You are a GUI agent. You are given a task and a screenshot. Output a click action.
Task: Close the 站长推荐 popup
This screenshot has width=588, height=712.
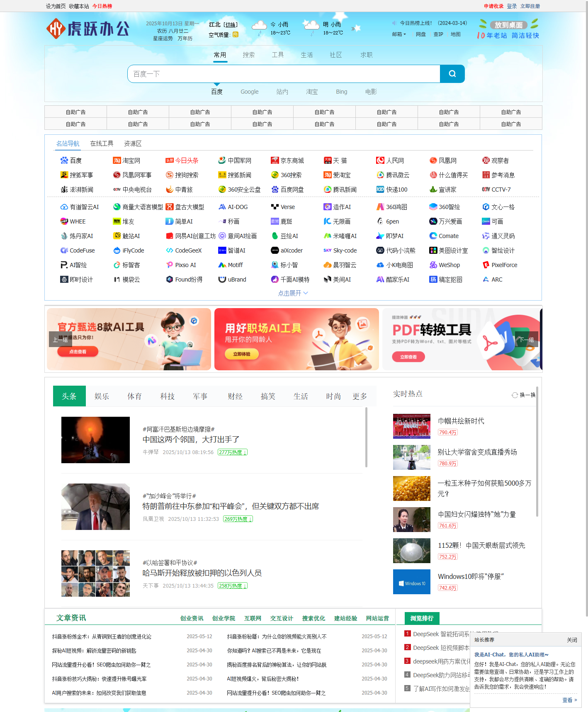coord(572,640)
